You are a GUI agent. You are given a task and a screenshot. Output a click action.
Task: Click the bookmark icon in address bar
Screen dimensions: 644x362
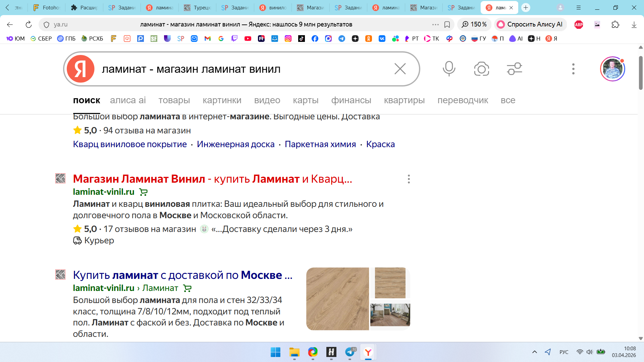[447, 24]
